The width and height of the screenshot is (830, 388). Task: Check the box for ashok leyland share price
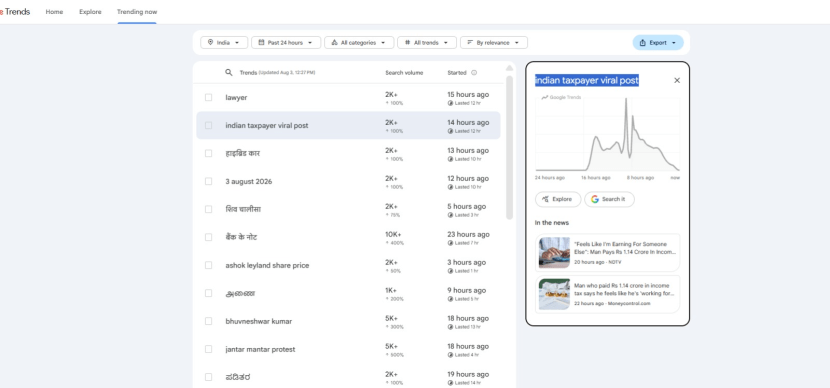coord(209,265)
